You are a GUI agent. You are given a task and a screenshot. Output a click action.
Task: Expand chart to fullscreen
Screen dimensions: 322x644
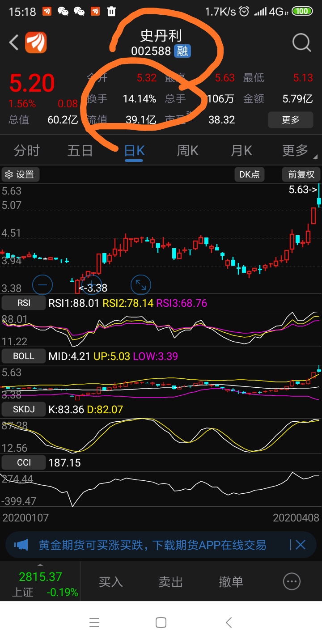pos(141,284)
